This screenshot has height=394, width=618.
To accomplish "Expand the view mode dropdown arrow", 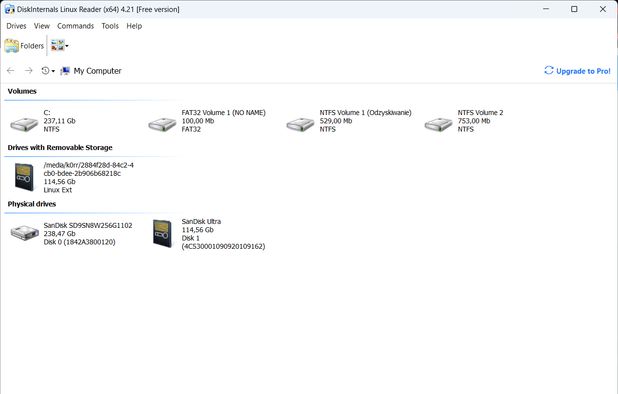I will pos(67,46).
